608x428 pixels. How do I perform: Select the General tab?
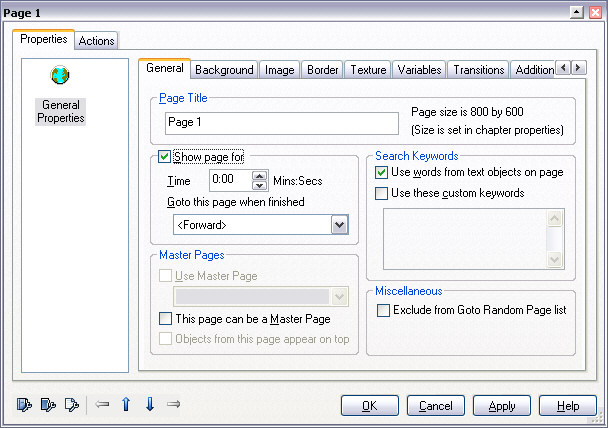[x=165, y=68]
